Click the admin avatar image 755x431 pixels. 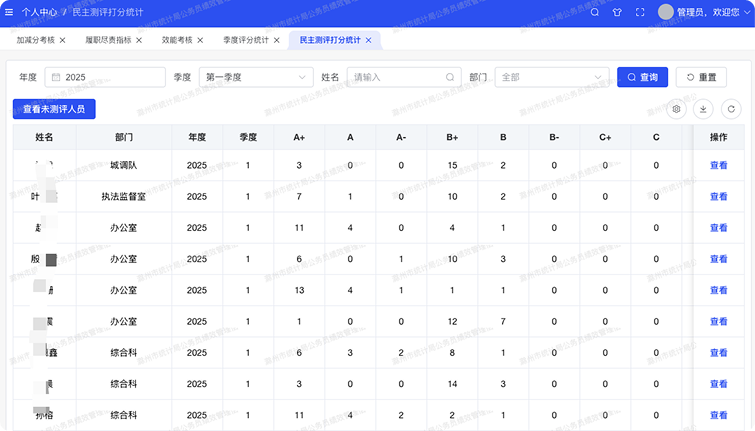tap(665, 12)
